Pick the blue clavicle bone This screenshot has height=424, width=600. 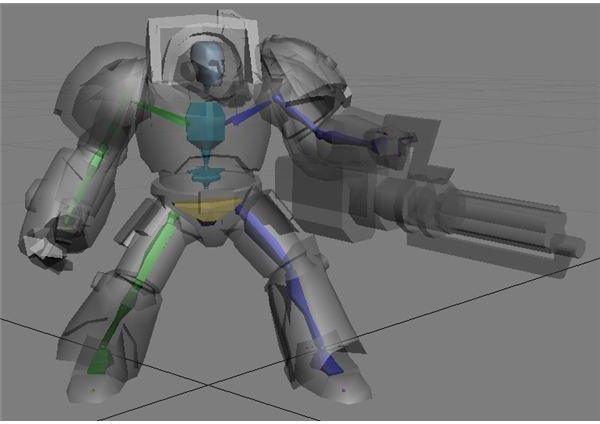coord(248,113)
